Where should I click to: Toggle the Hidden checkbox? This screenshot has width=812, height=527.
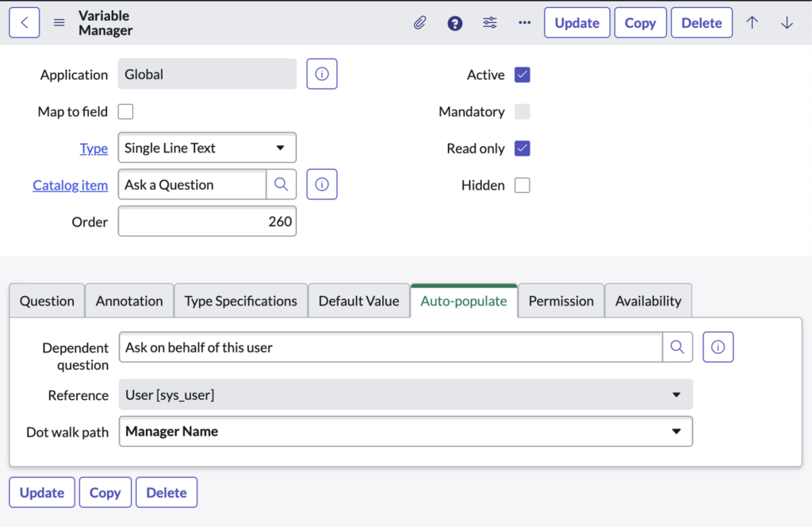coord(522,186)
